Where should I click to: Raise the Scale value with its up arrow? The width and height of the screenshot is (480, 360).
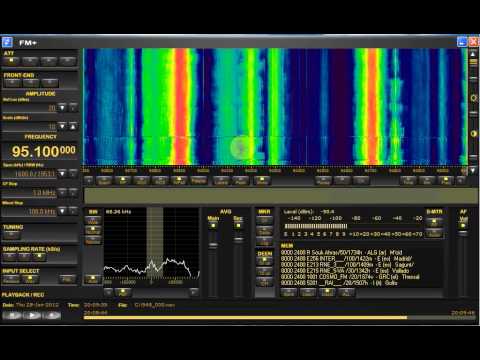click(73, 126)
